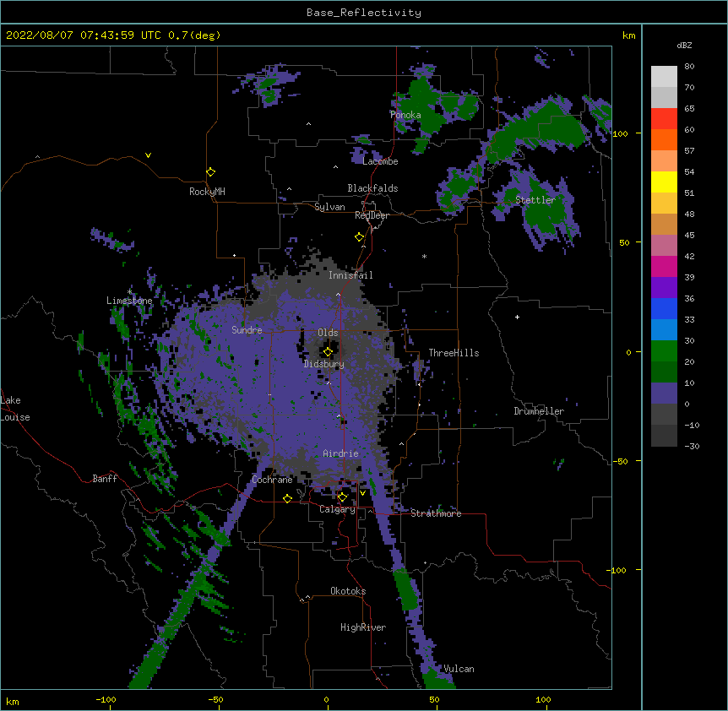
Task: Click the dBZ legend heading
Action: pos(684,45)
